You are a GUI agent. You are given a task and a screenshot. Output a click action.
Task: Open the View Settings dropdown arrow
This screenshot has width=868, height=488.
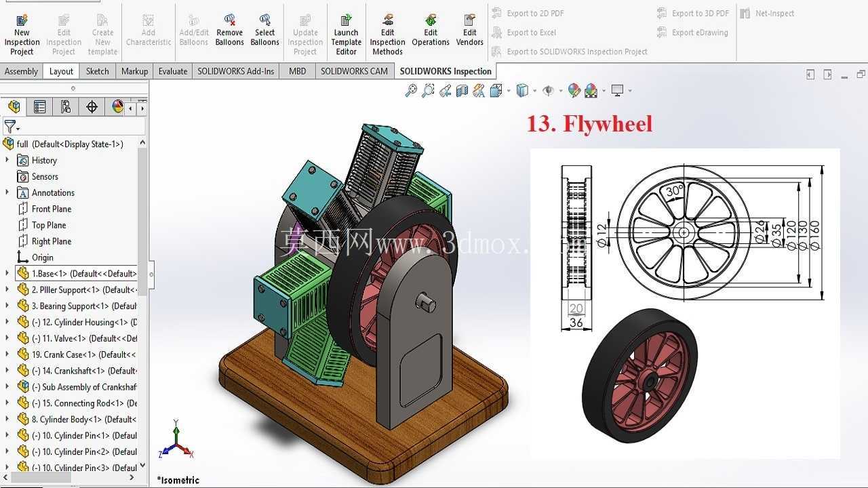tap(630, 91)
